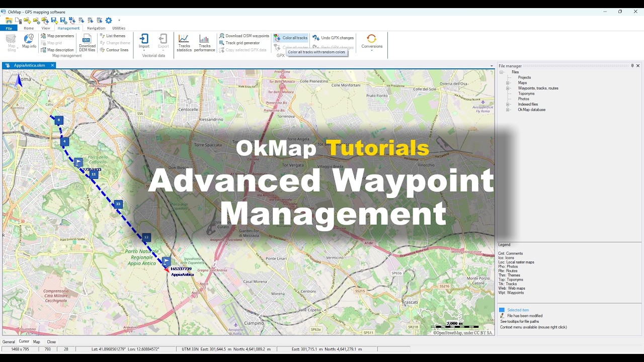This screenshot has width=644, height=362.
Task: Open Tracks statistics
Action: [x=184, y=43]
